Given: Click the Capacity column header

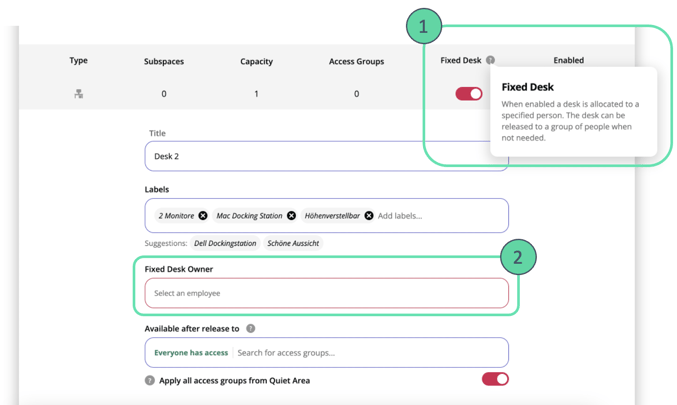Looking at the screenshot, I should tap(256, 62).
